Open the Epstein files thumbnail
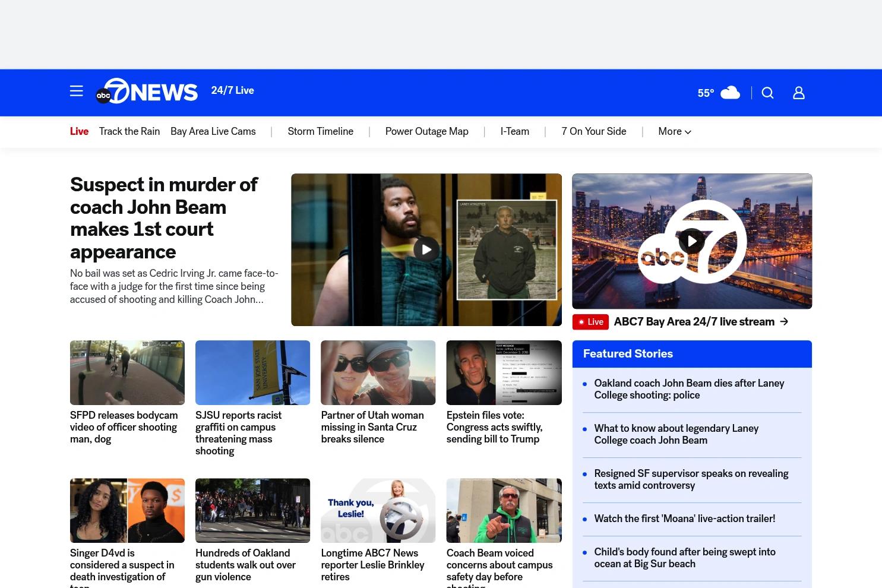The image size is (882, 588). point(504,372)
